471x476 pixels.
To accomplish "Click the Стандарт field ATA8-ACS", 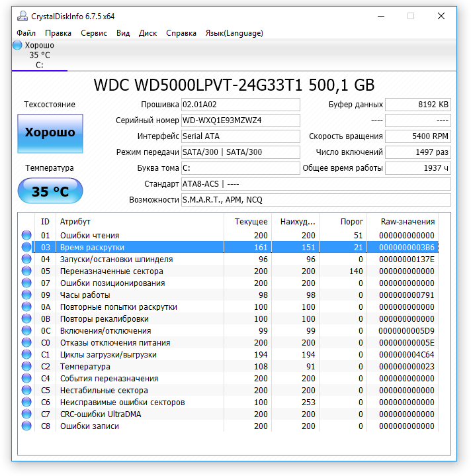I will pyautogui.click(x=316, y=184).
